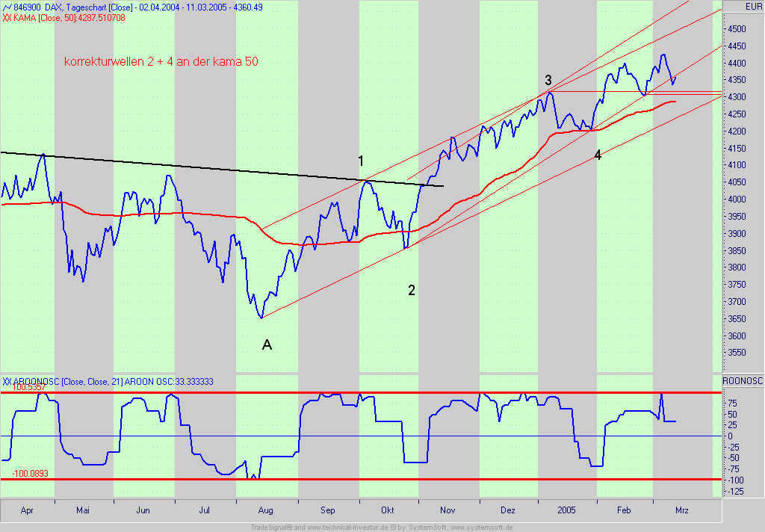Select the 'KAMA [Close, 50]:4287.510708' legend
Image resolution: width=765 pixels, height=532 pixels.
pyautogui.click(x=69, y=18)
